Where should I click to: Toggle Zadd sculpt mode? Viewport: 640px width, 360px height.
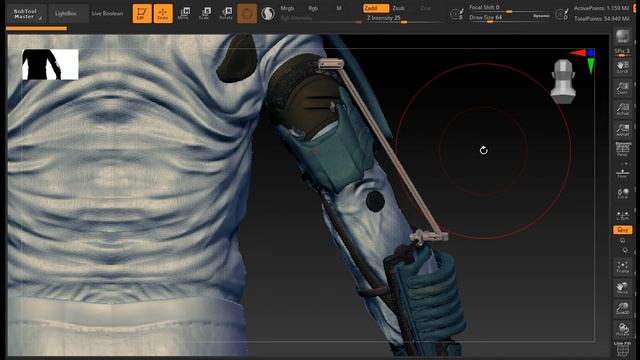pyautogui.click(x=376, y=8)
